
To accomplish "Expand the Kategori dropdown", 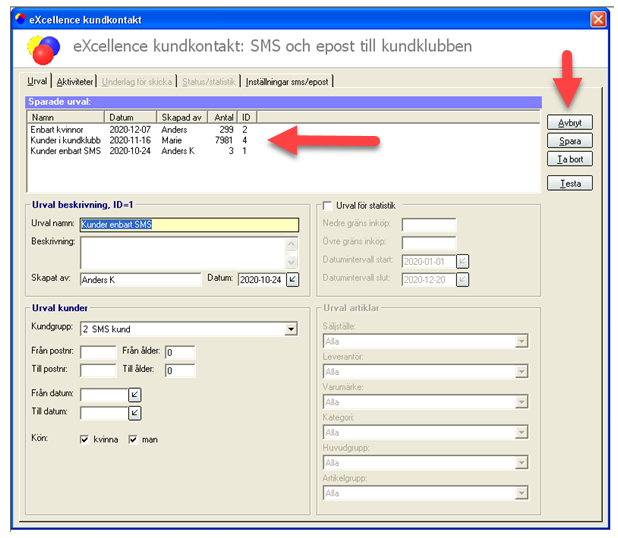I will [521, 432].
